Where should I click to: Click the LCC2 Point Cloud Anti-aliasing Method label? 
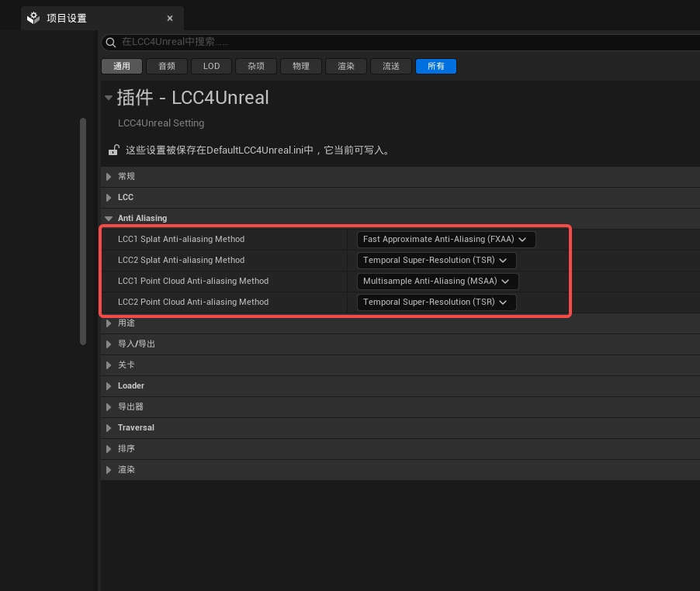(193, 302)
